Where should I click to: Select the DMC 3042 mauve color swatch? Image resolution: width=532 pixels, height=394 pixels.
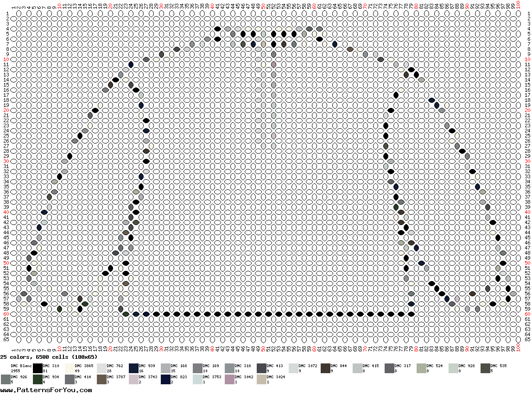(229, 379)
